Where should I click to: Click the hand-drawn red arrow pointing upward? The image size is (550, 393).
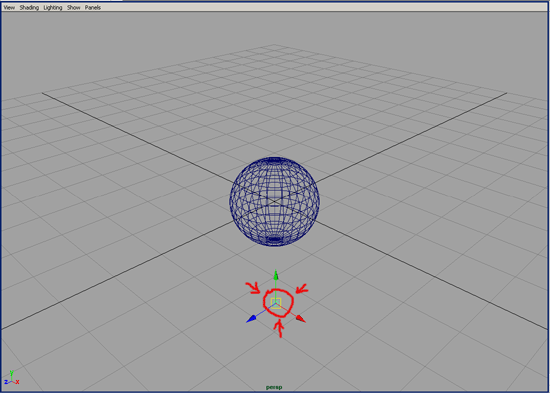[x=280, y=329]
